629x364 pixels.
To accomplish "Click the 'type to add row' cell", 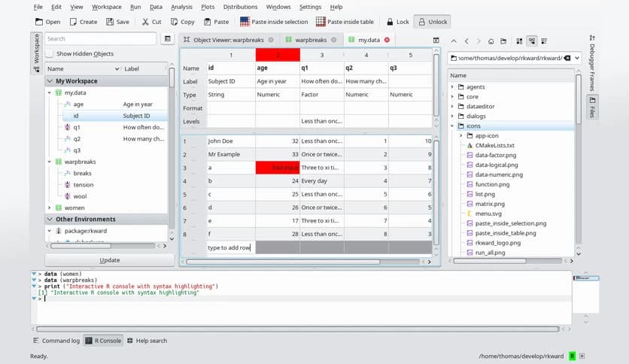I will [231, 247].
